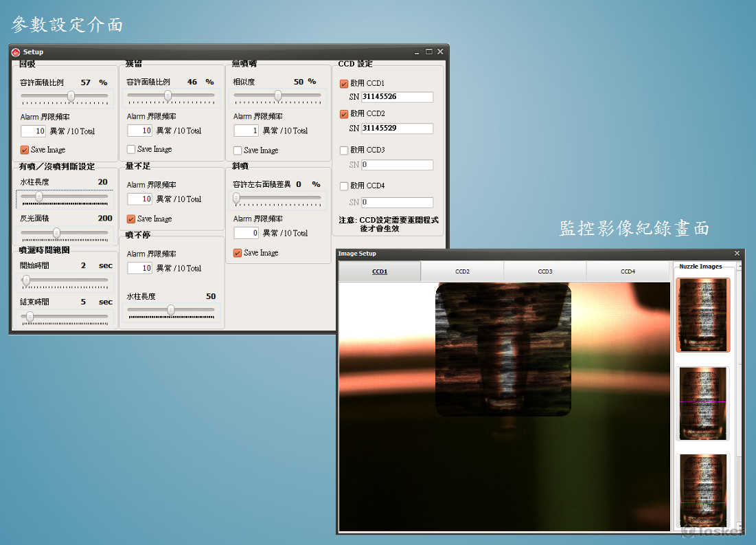Click the SN field containing 31145526
Viewport: 756px width, 545px height.
397,97
